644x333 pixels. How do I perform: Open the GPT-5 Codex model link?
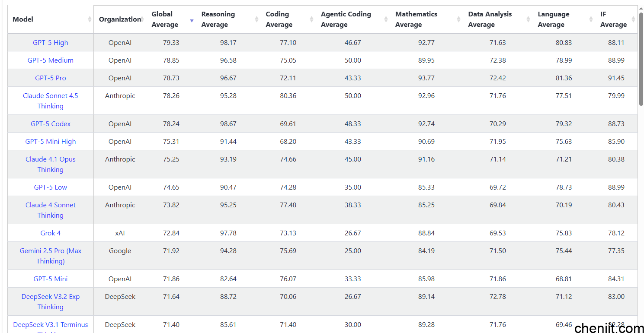point(51,124)
